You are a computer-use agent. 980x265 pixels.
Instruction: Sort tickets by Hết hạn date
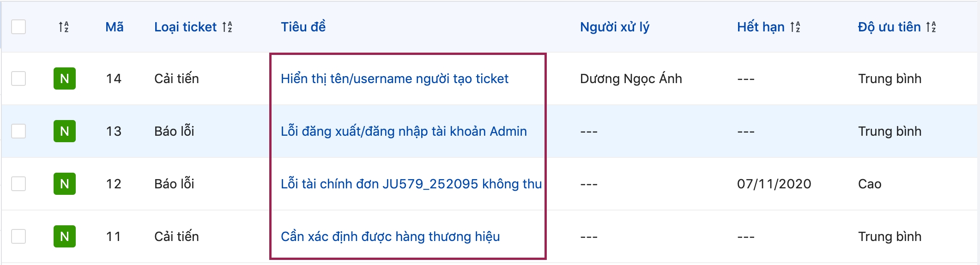(x=795, y=27)
